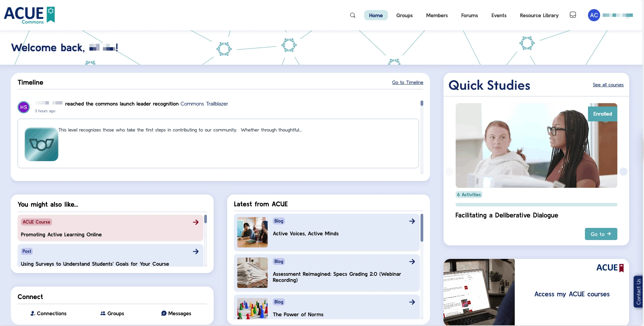Open the Commons Trailblazer badge icon

[x=42, y=144]
